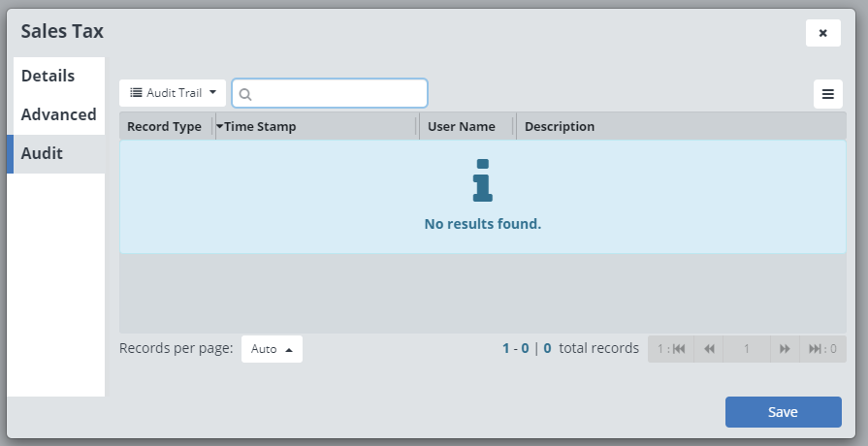This screenshot has width=868, height=446.
Task: Expand the Audit Trail dropdown
Action: (x=173, y=93)
